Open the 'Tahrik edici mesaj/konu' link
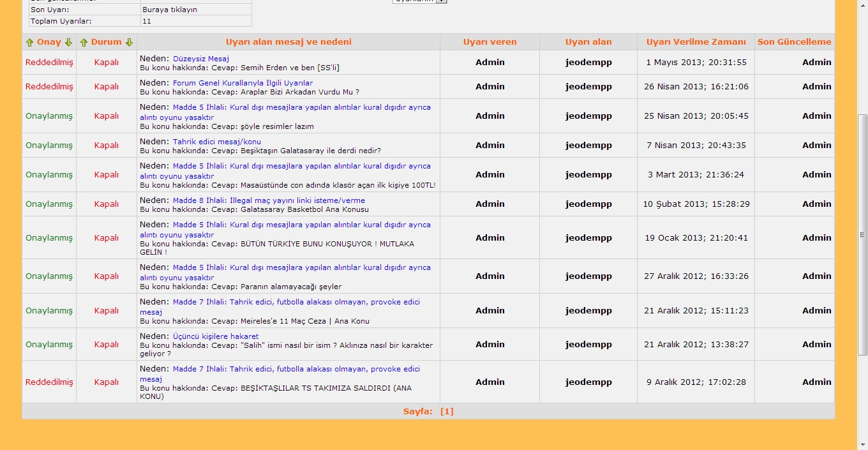The image size is (868, 450). click(216, 142)
